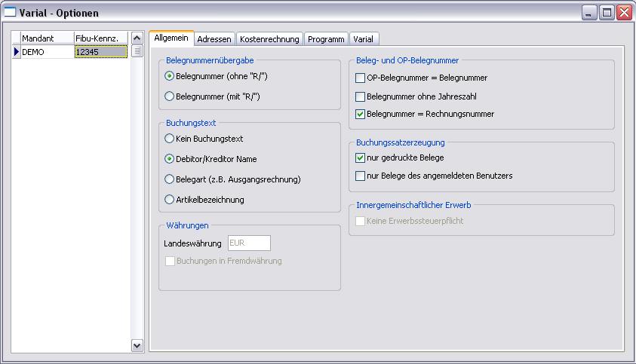The image size is (636, 364).
Task: Enable OP-Belegnummer = Belegnummer checkbox
Action: [x=360, y=78]
